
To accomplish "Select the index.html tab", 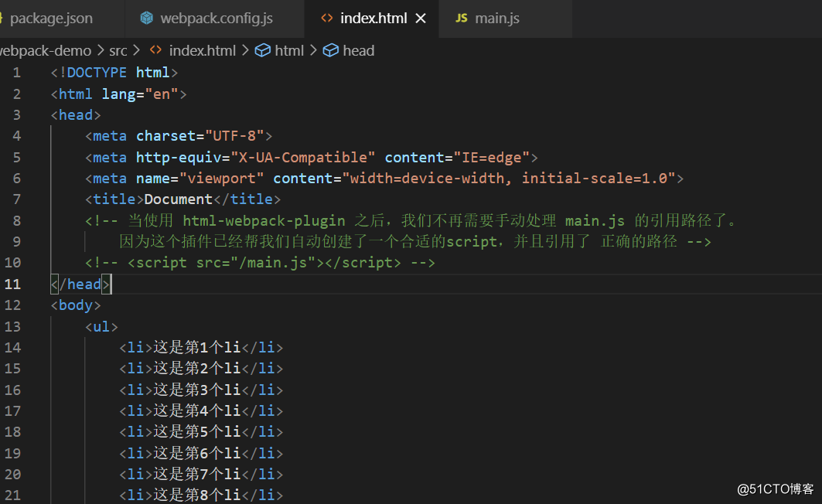I will [x=373, y=19].
